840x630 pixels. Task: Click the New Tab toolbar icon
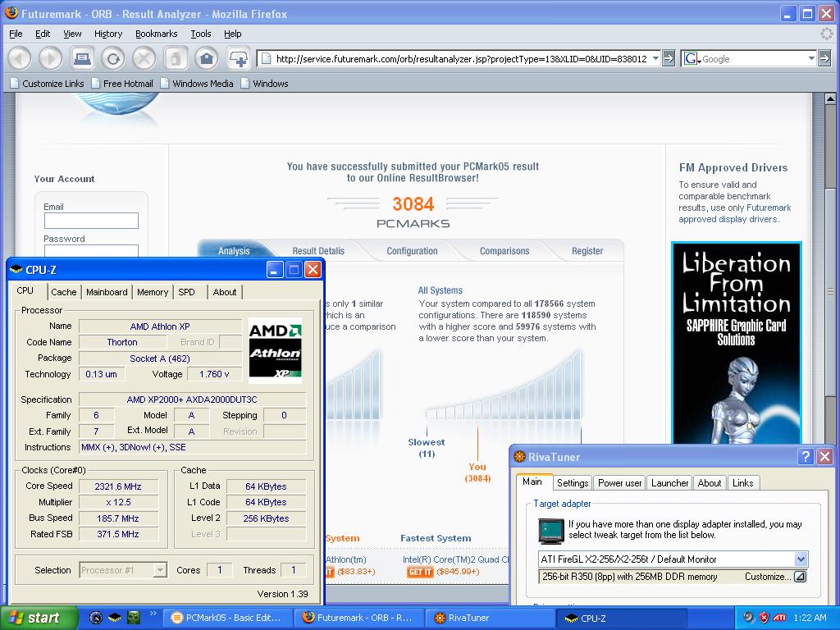click(x=239, y=58)
